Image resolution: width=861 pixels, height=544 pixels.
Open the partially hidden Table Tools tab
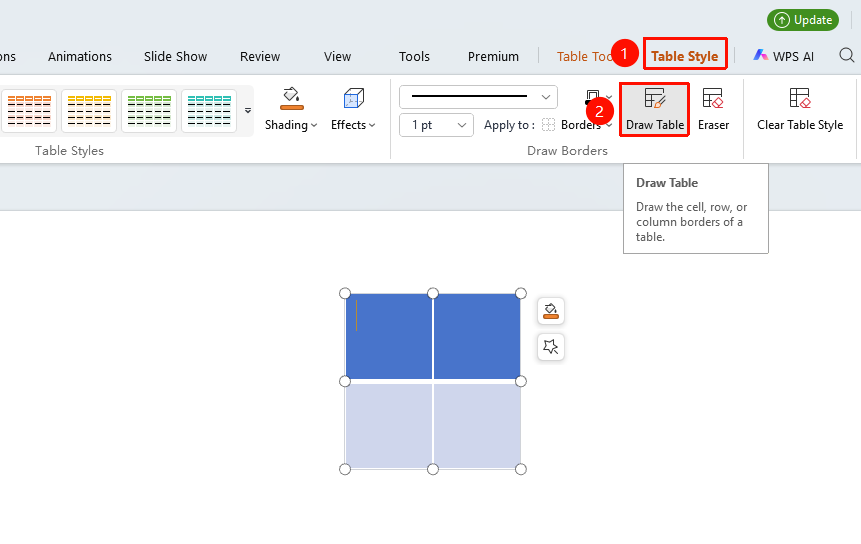tap(583, 56)
